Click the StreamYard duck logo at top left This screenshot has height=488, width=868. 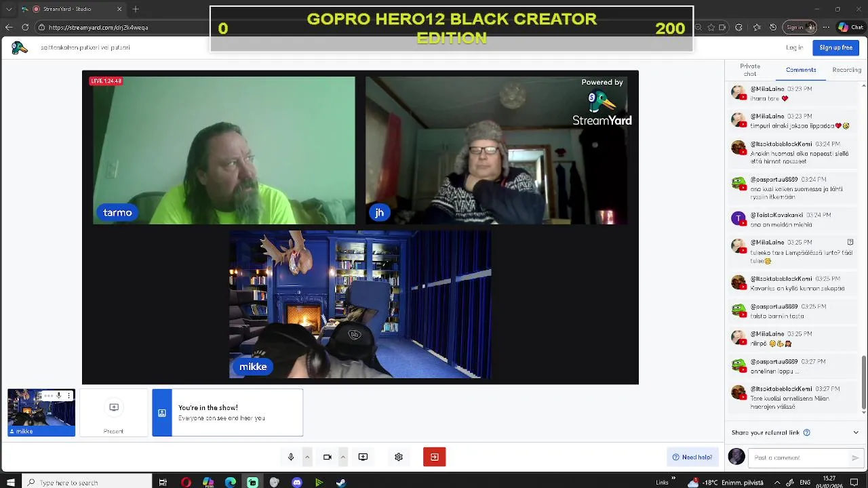point(20,47)
